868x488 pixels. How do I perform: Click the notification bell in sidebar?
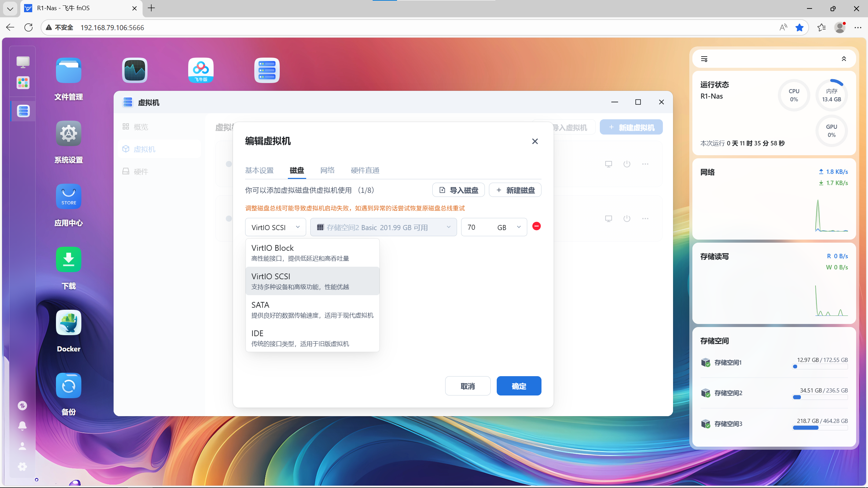pyautogui.click(x=22, y=426)
